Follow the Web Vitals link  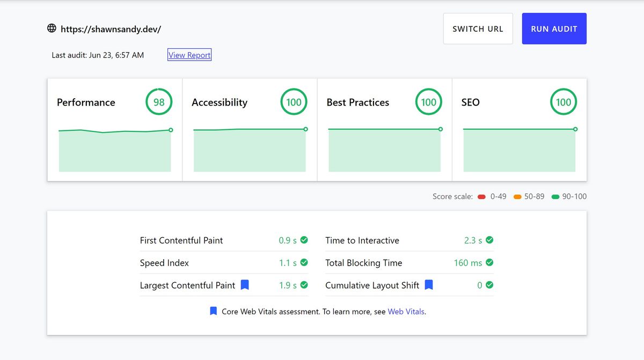tap(406, 311)
